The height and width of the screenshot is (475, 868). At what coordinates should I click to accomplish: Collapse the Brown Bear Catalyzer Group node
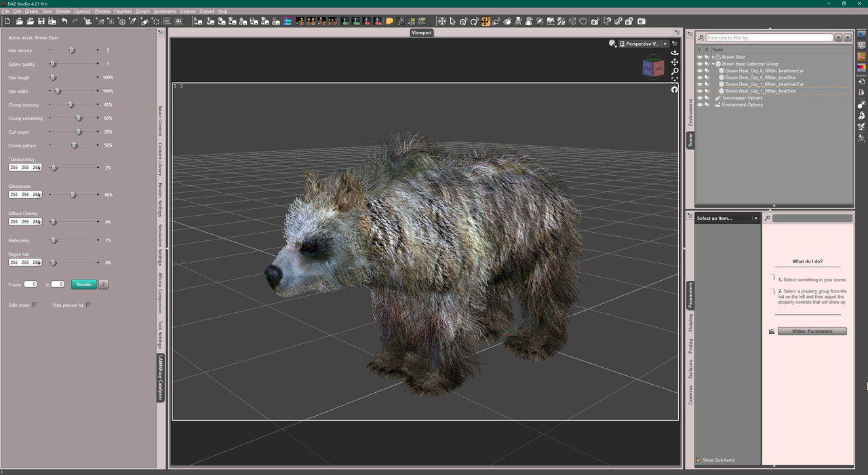pyautogui.click(x=713, y=64)
